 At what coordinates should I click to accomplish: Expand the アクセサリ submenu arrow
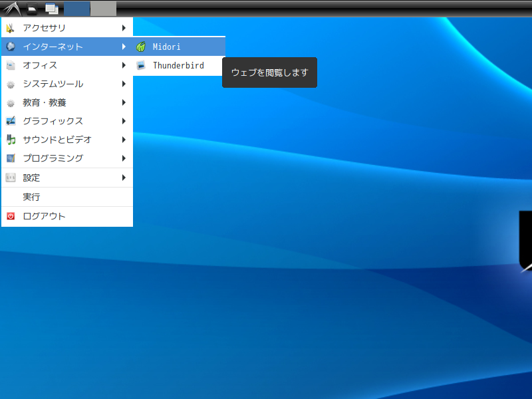[124, 28]
